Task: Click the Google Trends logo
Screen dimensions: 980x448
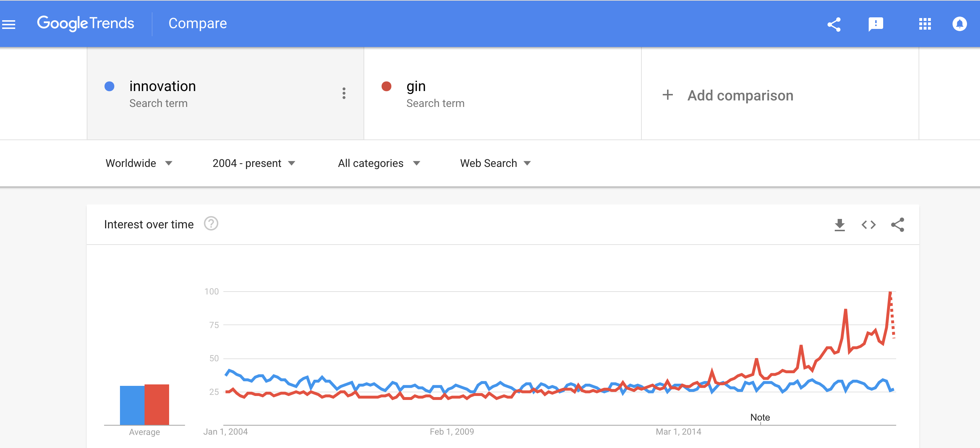Action: [x=85, y=23]
